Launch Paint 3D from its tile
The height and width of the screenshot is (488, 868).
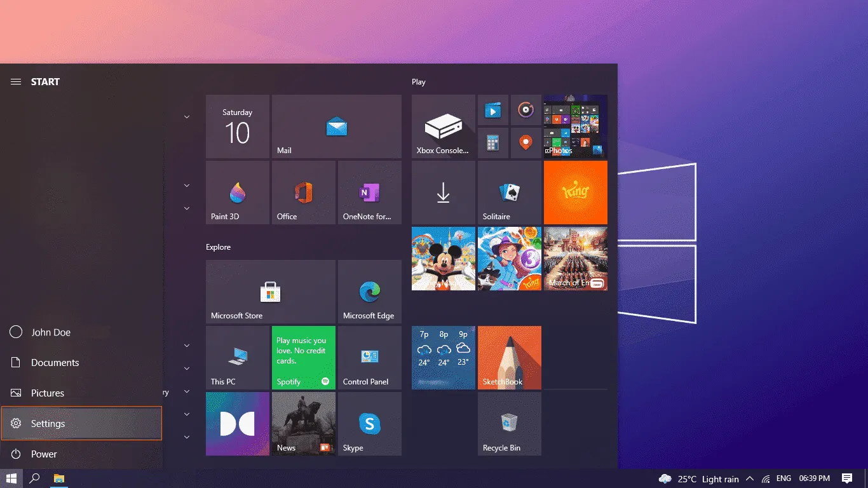click(238, 193)
